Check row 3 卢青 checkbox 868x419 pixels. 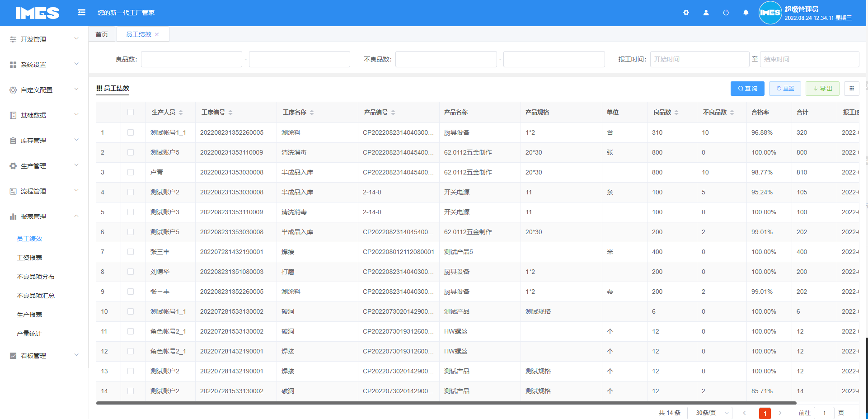point(131,172)
